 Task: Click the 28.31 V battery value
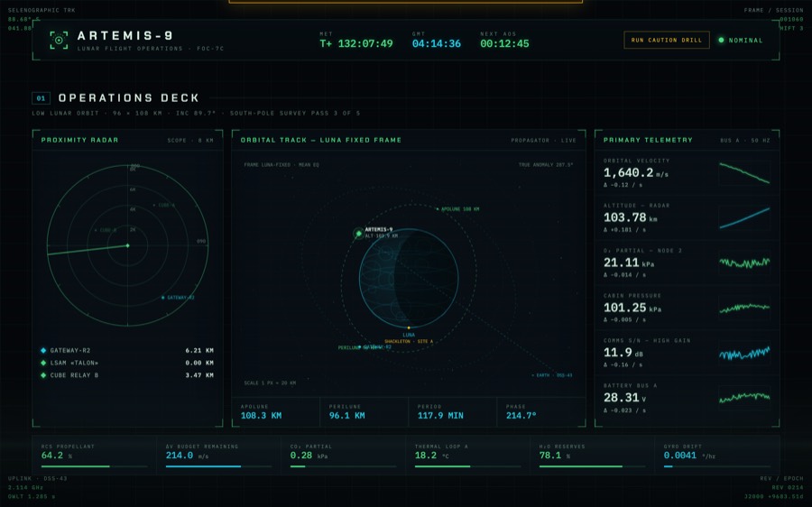[x=624, y=398]
